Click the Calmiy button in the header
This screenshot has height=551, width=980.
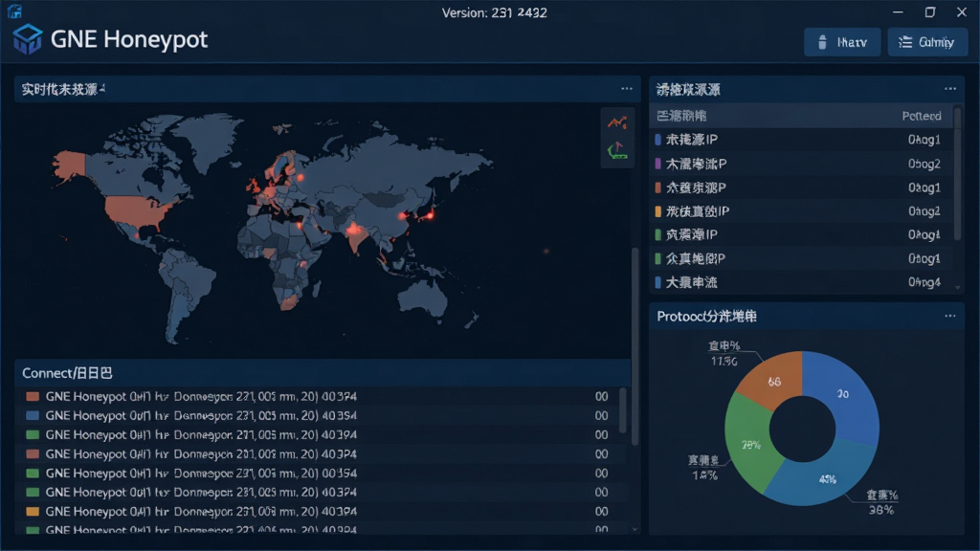tap(927, 42)
